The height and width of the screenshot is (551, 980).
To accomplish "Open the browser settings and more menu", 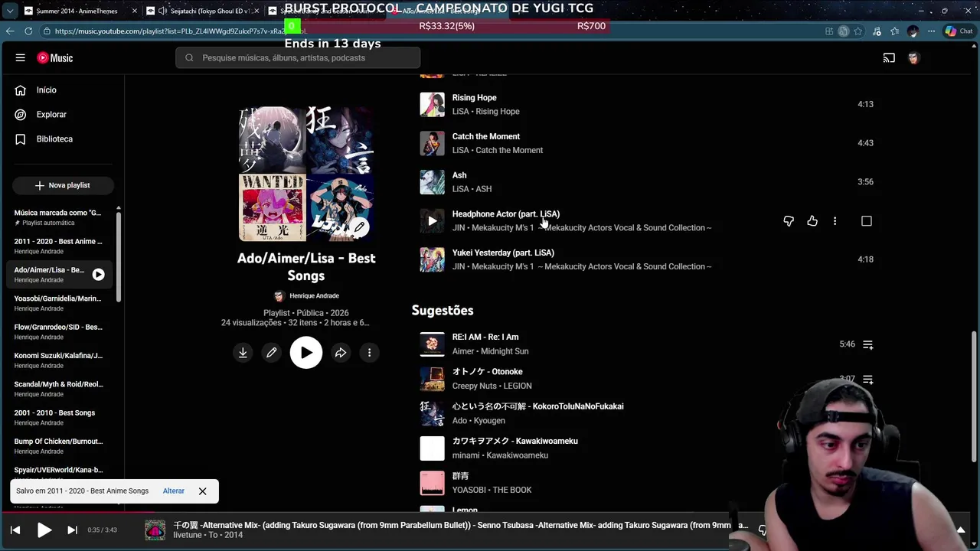I will point(930,31).
